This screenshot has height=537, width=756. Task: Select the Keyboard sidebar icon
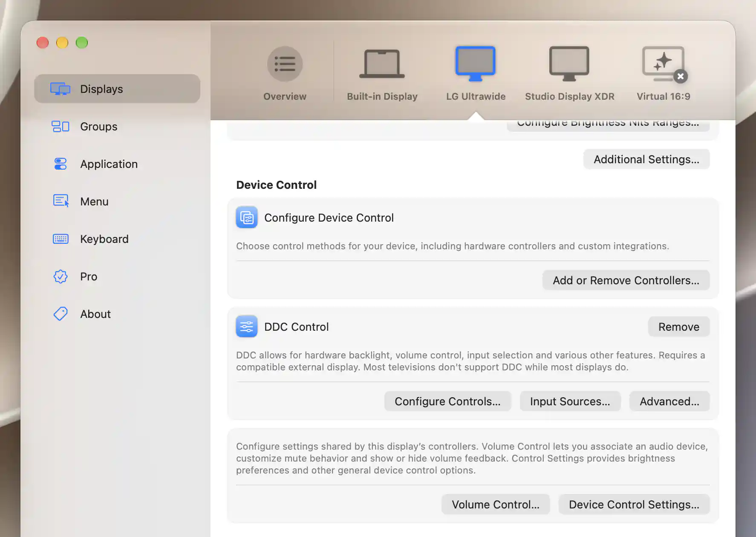point(61,239)
